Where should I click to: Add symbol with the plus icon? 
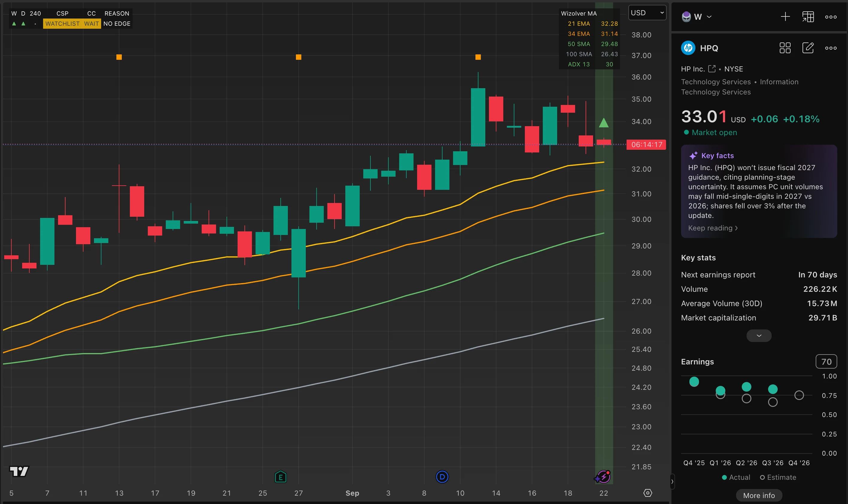[x=785, y=17]
